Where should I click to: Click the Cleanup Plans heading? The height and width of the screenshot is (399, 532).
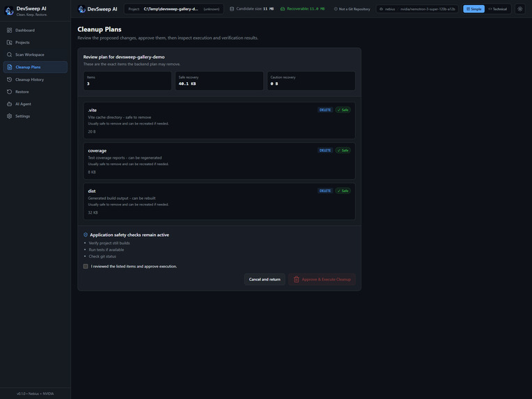(100, 29)
